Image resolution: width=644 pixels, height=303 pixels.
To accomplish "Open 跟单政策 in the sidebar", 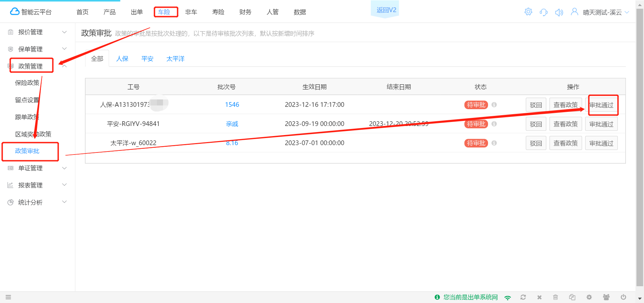I will click(27, 117).
